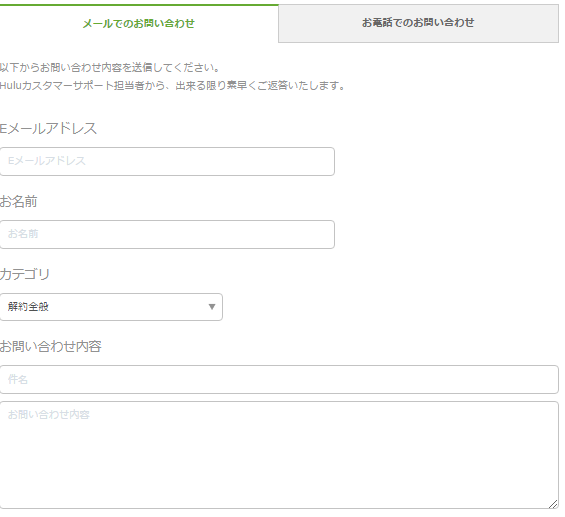The height and width of the screenshot is (517, 565).
Task: Click the お問い合わせ内容 section heading
Action: tap(50, 347)
